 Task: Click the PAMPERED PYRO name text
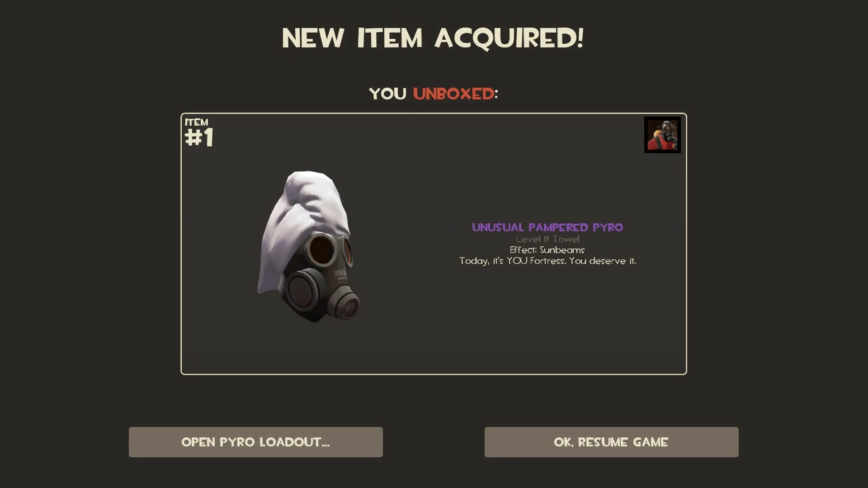(576, 227)
